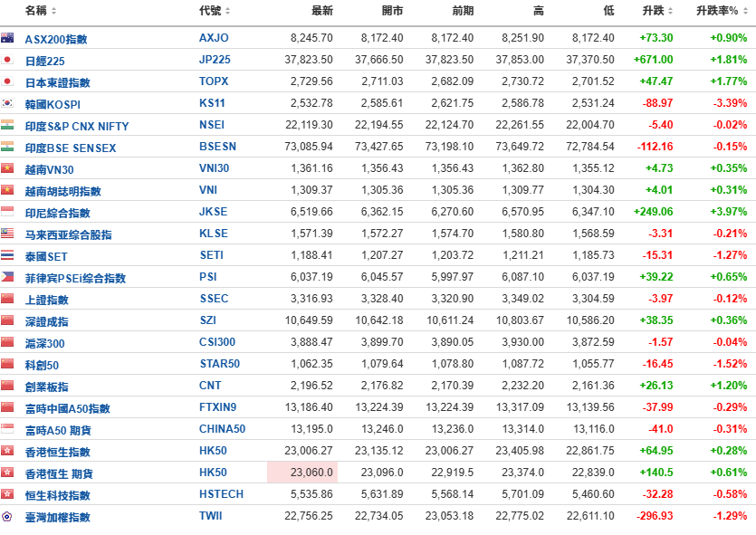Click the NSEI ticker code
Image resolution: width=756 pixels, height=535 pixels.
[x=212, y=124]
